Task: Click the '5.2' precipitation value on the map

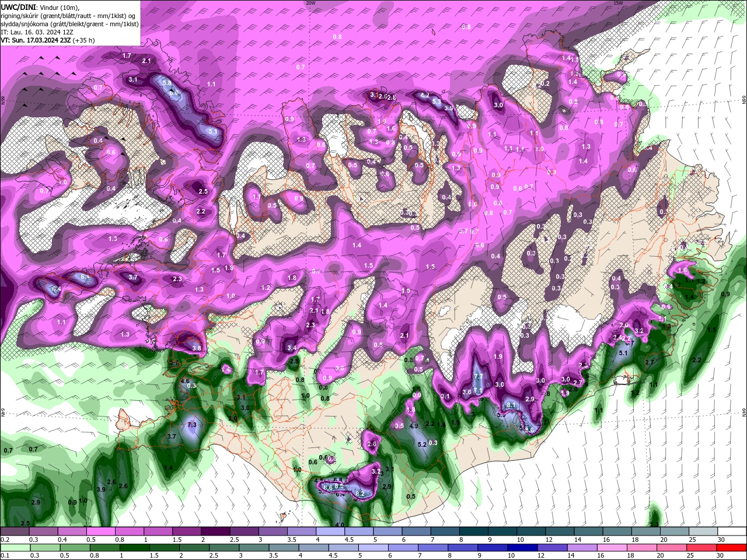Action: click(x=422, y=444)
